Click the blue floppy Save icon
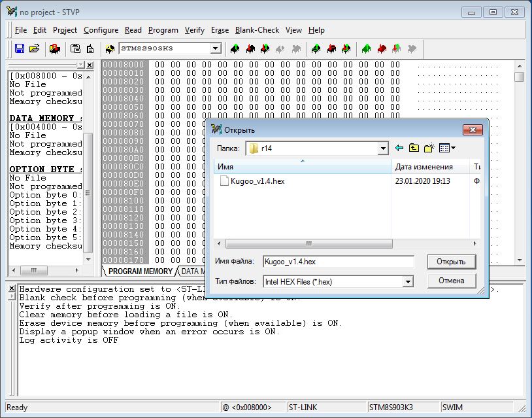This screenshot has width=532, height=418. [19, 48]
